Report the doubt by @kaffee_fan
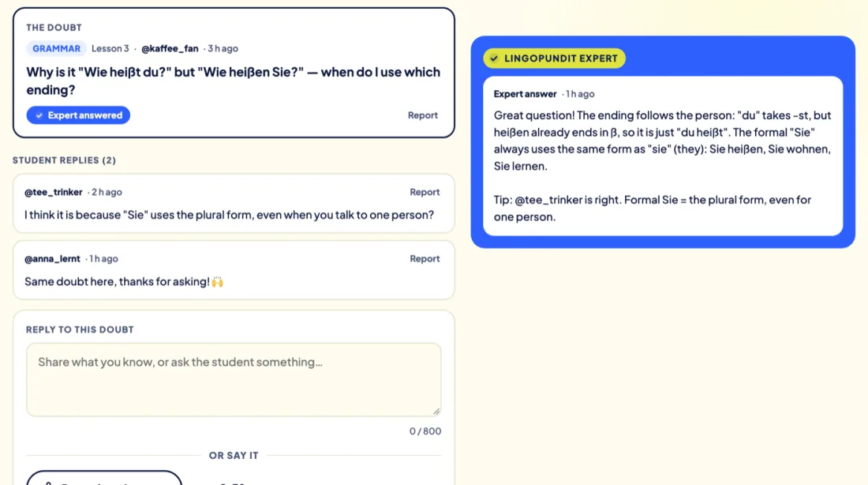The image size is (868, 485). point(422,115)
